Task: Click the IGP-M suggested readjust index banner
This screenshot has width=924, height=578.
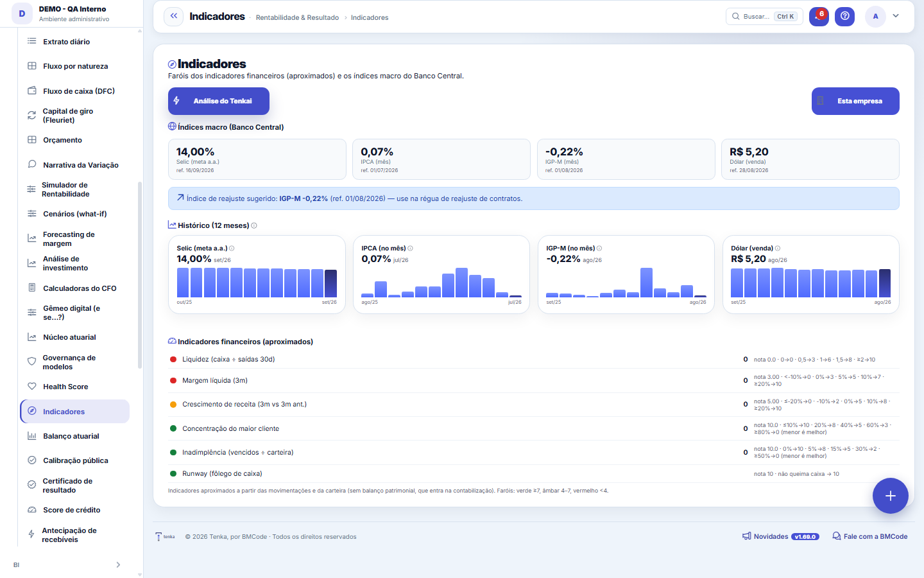Action: point(534,198)
